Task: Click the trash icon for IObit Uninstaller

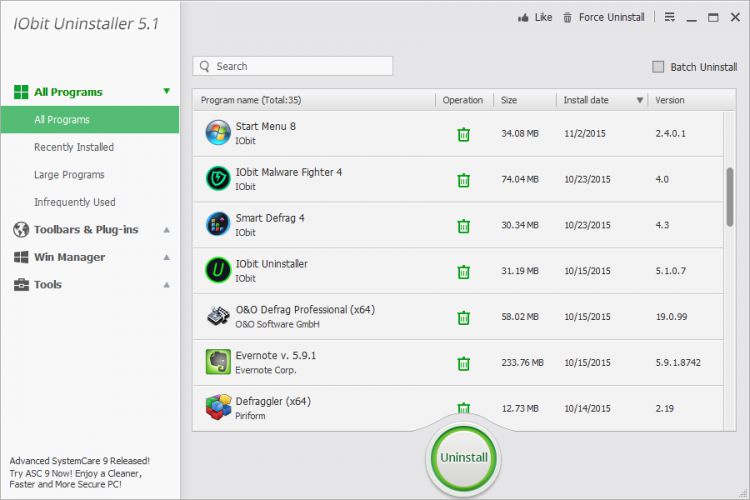Action: 463,272
